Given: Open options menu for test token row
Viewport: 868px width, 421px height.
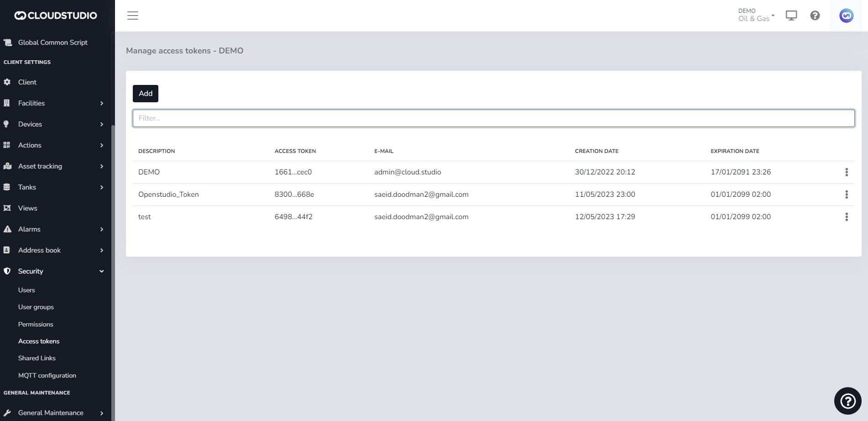Looking at the screenshot, I should (x=847, y=217).
